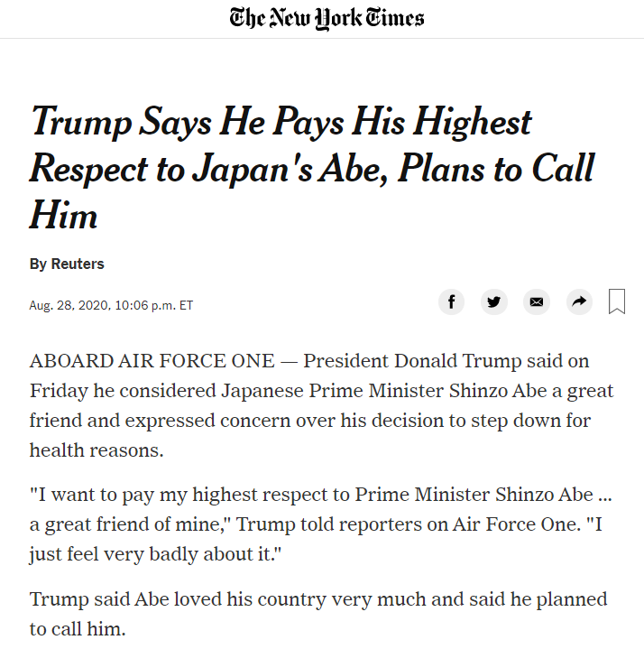This screenshot has height=649, width=644.
Task: Open the curved-arrow share options
Action: click(579, 301)
